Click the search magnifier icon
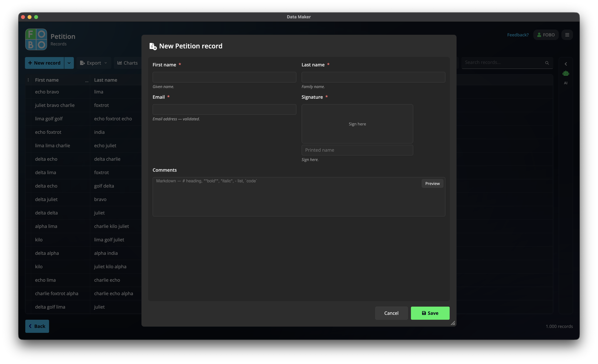Image resolution: width=598 pixels, height=364 pixels. coord(547,63)
